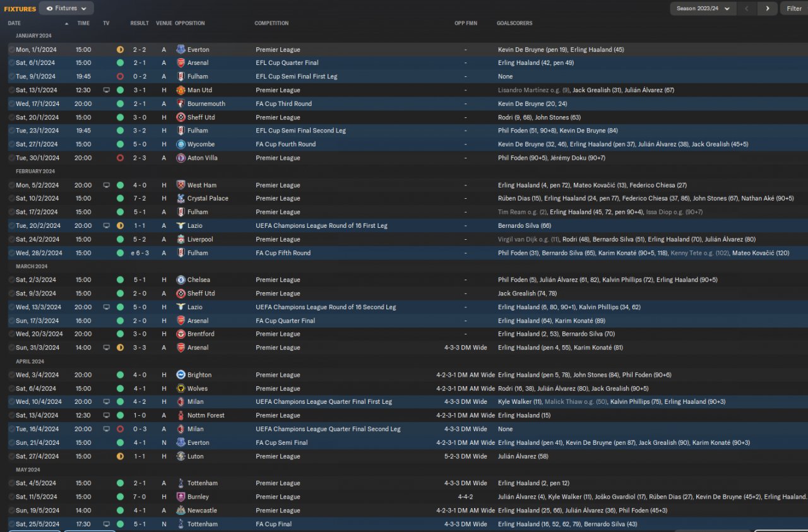Sort by the COMPETITION column header

[x=271, y=23]
